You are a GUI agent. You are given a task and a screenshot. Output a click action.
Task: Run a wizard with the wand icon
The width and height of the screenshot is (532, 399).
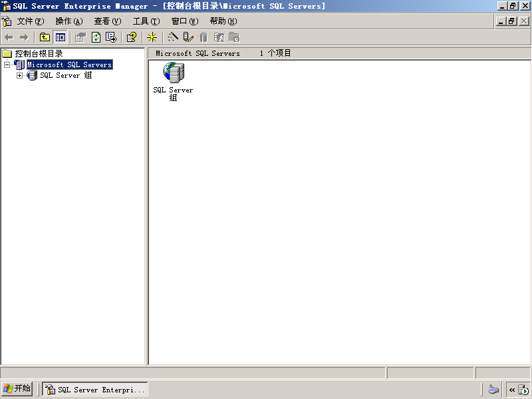[173, 37]
